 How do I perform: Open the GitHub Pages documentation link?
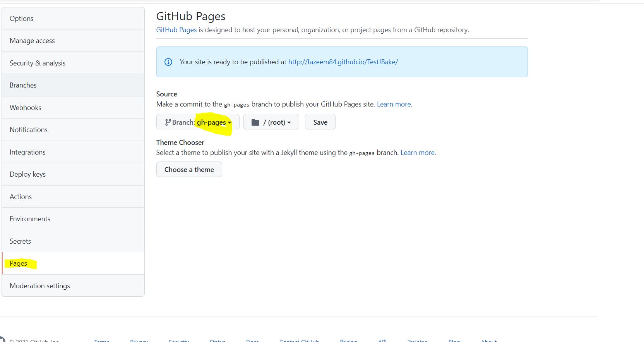click(176, 30)
